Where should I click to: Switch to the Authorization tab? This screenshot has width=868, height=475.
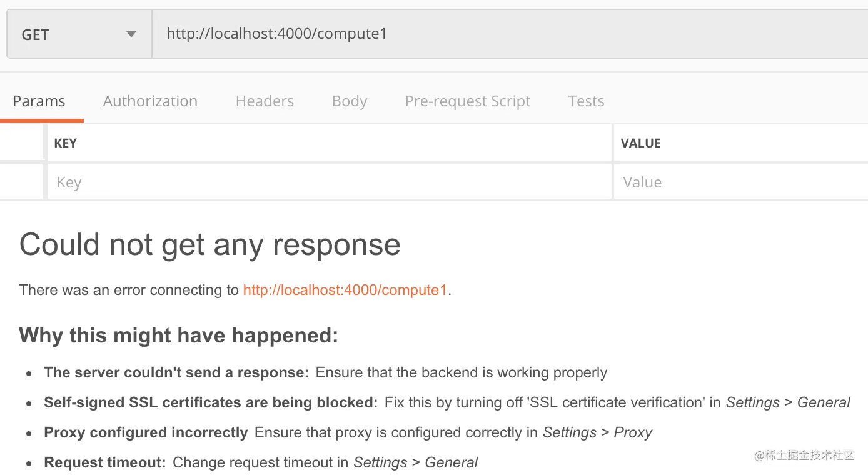tap(150, 101)
